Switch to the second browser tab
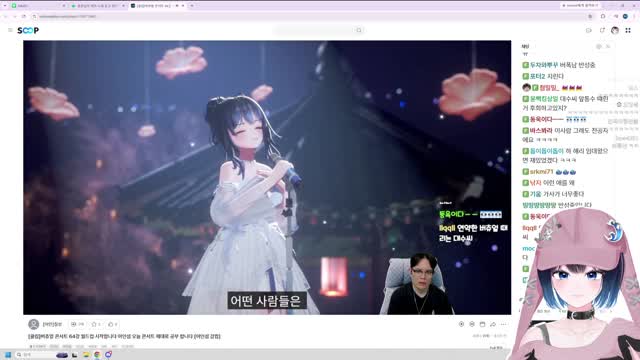 pos(97,6)
